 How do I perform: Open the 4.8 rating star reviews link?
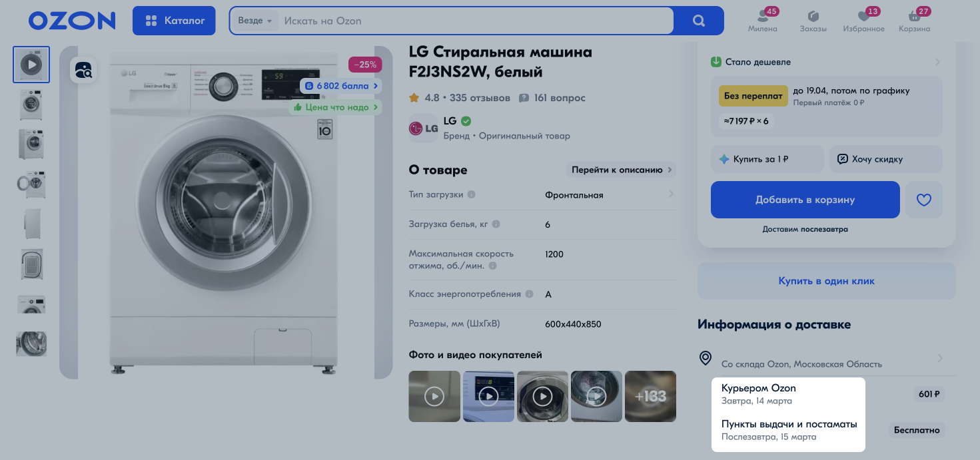tap(460, 98)
